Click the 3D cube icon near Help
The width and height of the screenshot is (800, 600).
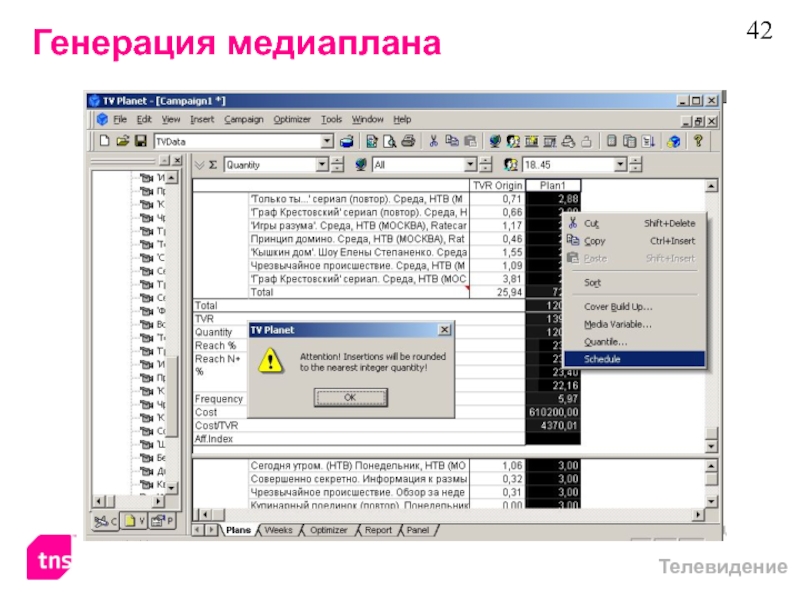click(673, 141)
